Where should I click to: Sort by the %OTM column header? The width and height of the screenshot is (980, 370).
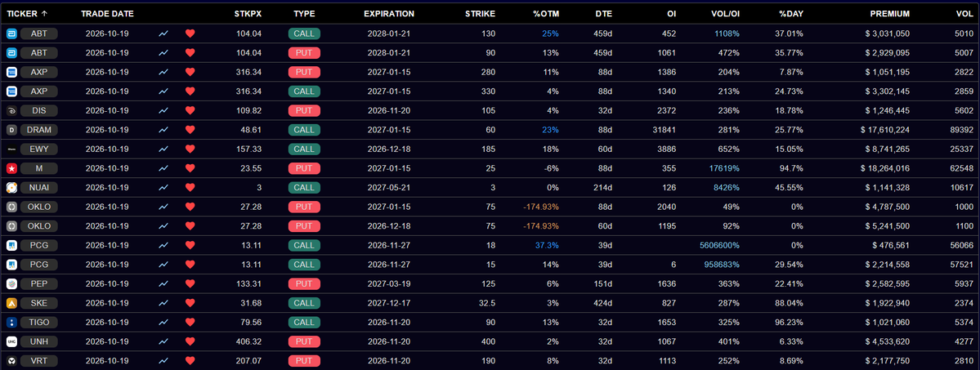pyautogui.click(x=546, y=13)
